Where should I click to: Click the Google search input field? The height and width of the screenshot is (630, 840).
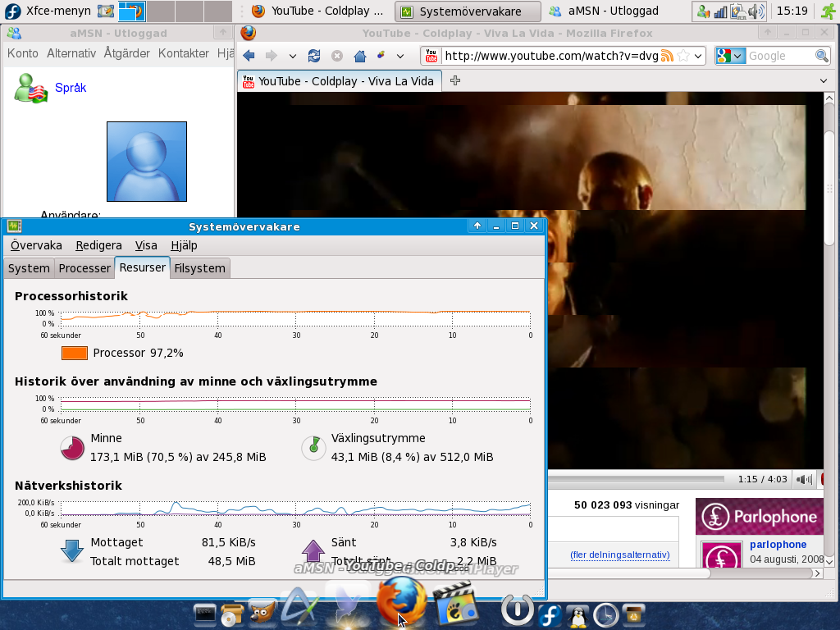pyautogui.click(x=779, y=56)
